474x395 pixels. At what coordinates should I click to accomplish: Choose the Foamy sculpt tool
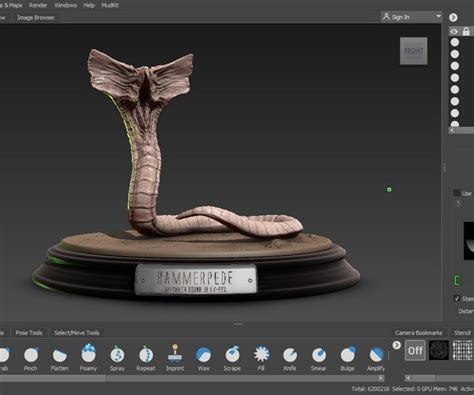[88, 358]
